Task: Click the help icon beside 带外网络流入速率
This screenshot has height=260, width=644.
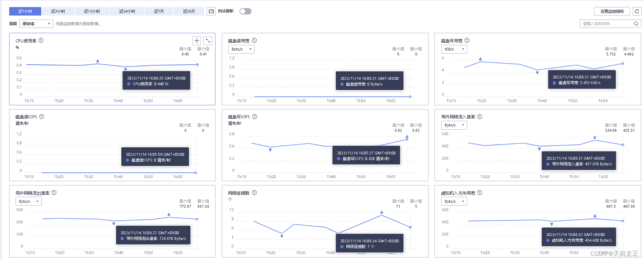Action: tap(480, 117)
